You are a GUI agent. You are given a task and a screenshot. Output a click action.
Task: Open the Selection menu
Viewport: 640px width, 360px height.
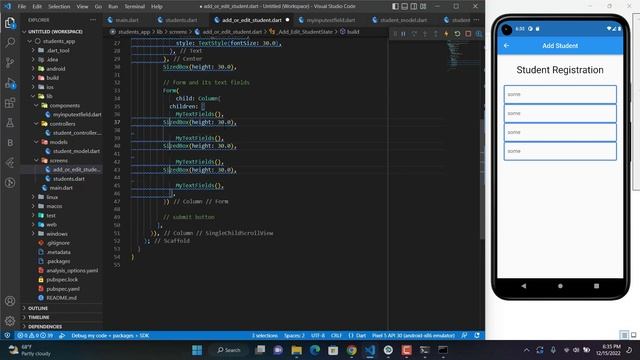pyautogui.click(x=59, y=7)
